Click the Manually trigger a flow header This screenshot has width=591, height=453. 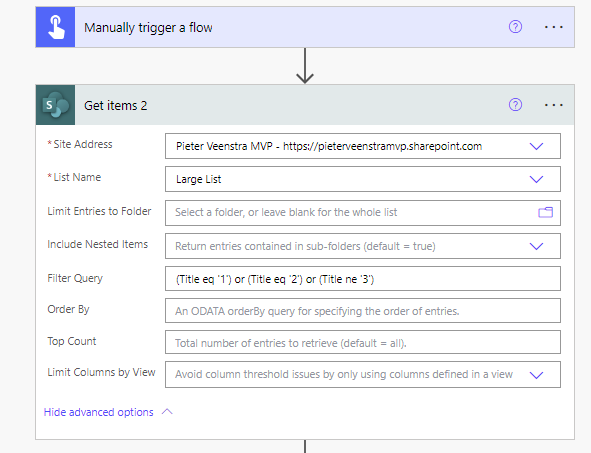(305, 27)
